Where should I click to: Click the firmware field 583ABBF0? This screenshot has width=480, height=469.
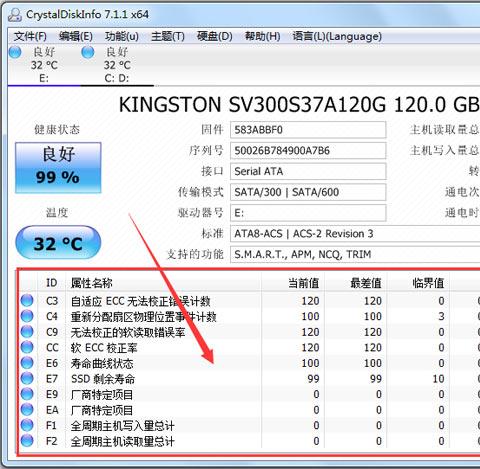coord(308,130)
